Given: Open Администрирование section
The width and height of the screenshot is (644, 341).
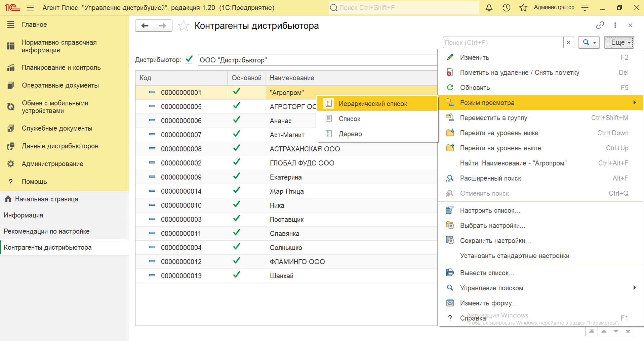Looking at the screenshot, I should coord(64,164).
